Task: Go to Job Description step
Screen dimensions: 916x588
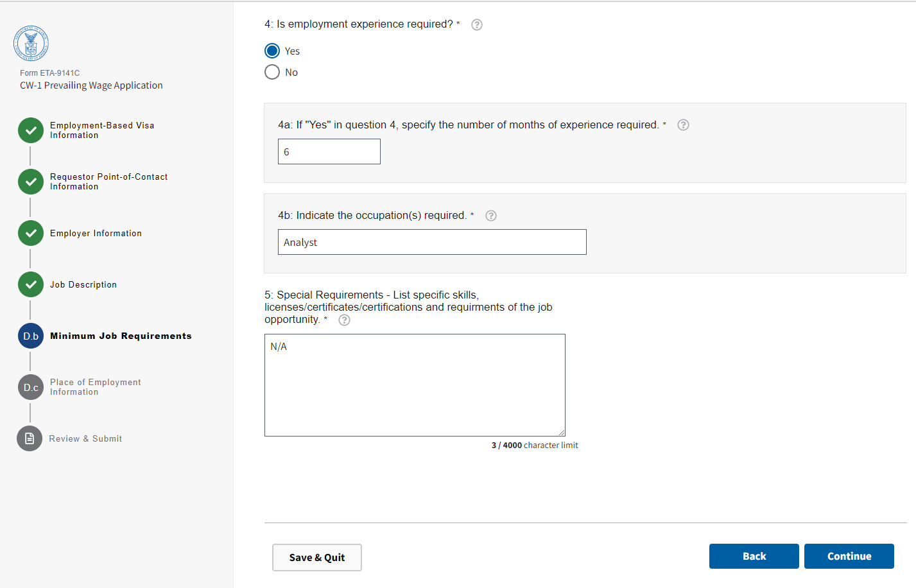Action: [x=83, y=284]
